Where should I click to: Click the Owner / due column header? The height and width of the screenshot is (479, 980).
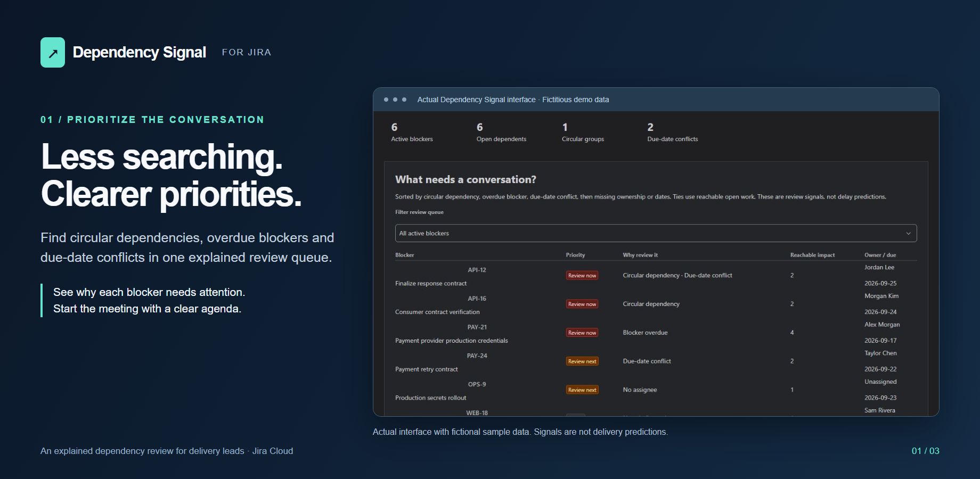880,255
